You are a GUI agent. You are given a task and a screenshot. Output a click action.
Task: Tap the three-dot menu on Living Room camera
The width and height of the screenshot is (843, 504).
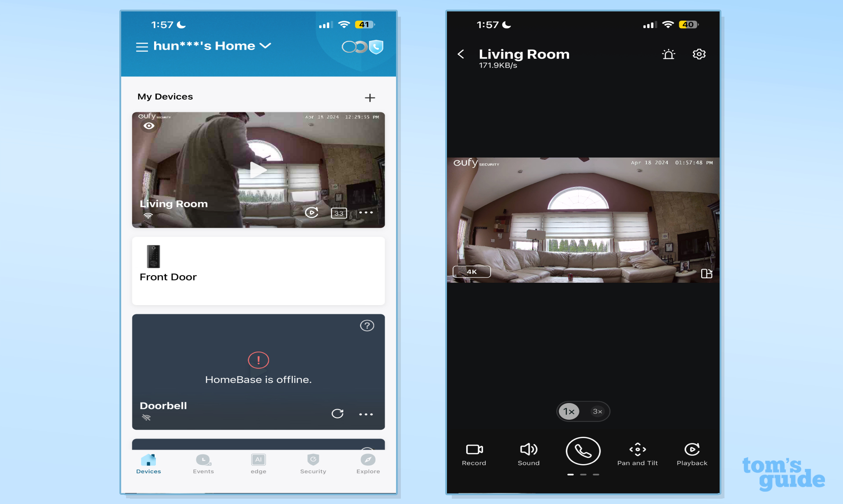click(x=365, y=213)
